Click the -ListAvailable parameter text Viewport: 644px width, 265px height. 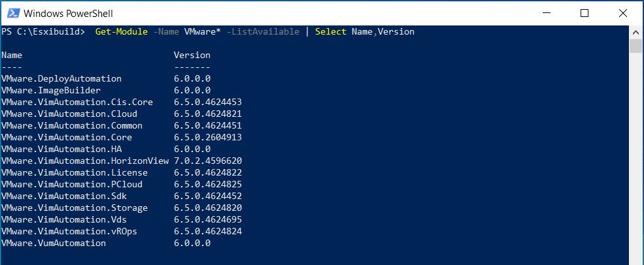[263, 31]
